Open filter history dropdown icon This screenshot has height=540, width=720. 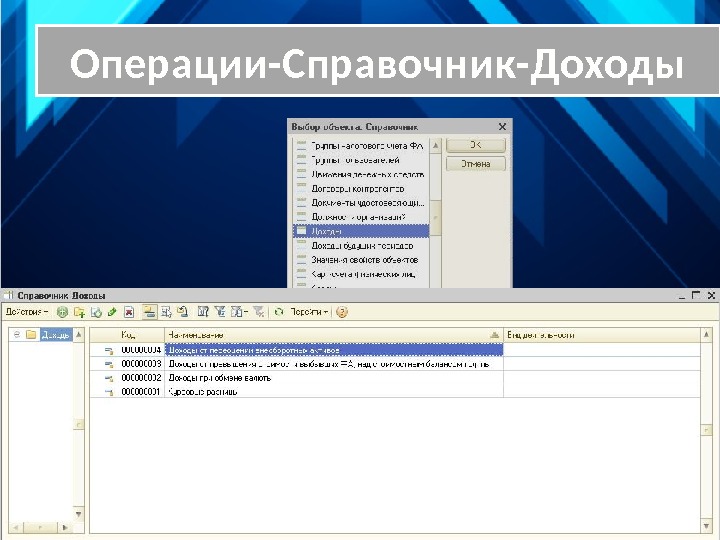click(239, 312)
